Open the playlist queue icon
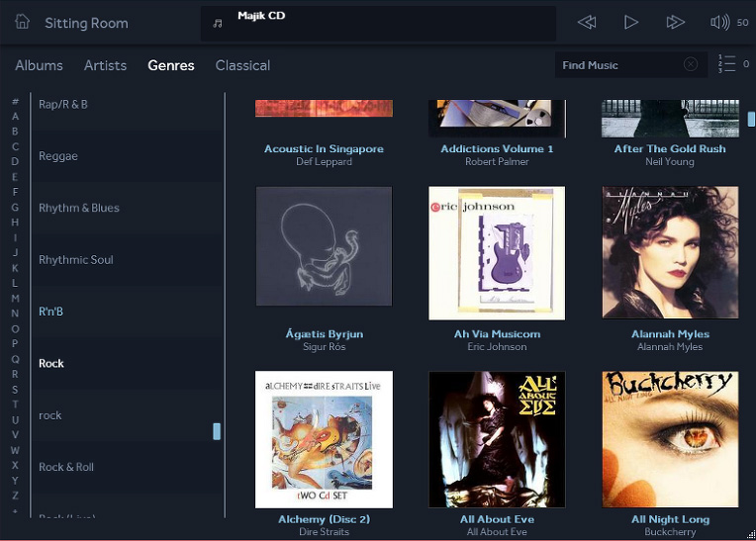 [726, 64]
